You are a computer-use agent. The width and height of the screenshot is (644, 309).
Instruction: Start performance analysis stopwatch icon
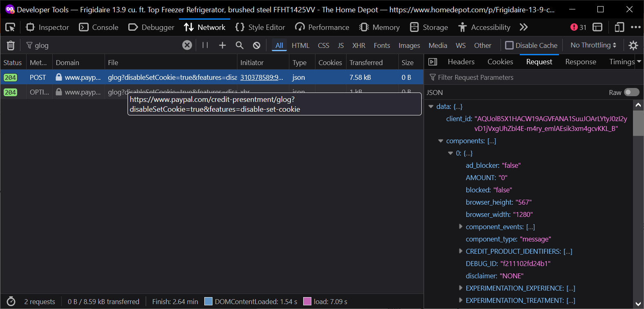(x=11, y=302)
